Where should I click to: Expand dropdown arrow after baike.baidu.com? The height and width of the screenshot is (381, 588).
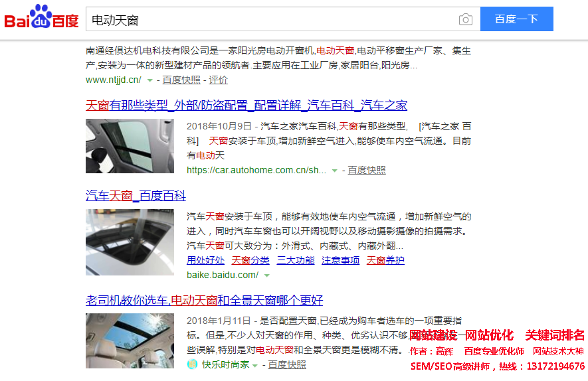click(x=267, y=275)
